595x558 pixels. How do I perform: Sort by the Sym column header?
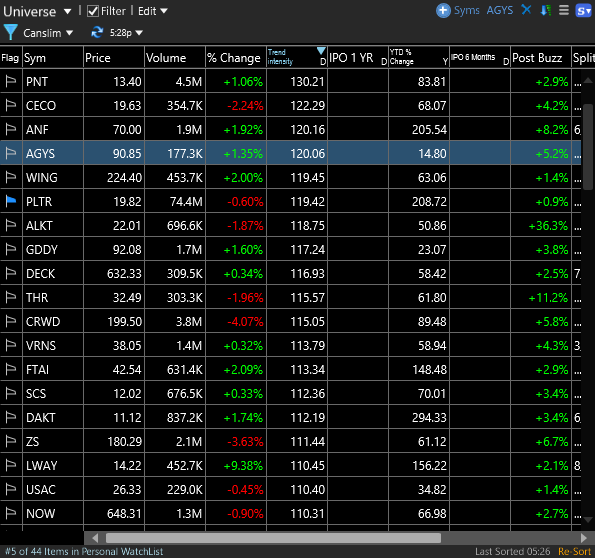53,58
